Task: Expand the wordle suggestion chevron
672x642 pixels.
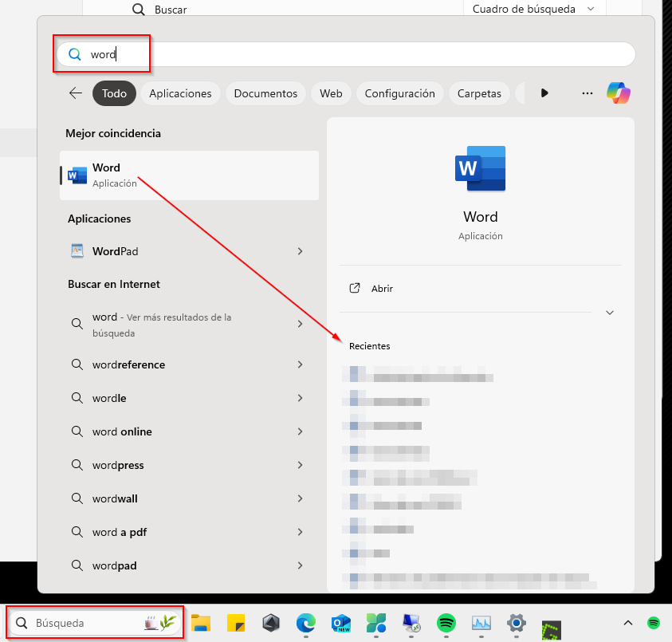Action: (300, 398)
